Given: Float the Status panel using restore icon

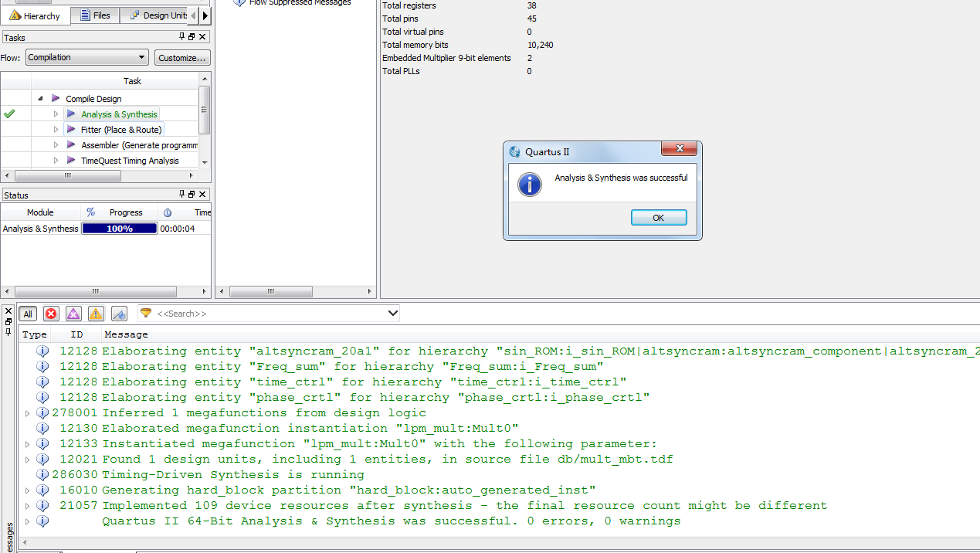Looking at the screenshot, I should [192, 195].
